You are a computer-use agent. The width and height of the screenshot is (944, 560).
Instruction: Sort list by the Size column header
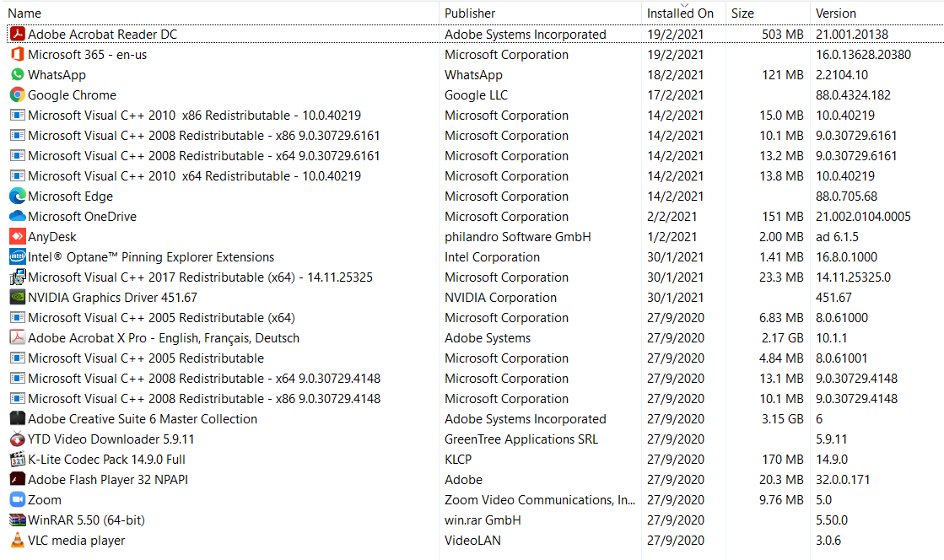pyautogui.click(x=742, y=13)
